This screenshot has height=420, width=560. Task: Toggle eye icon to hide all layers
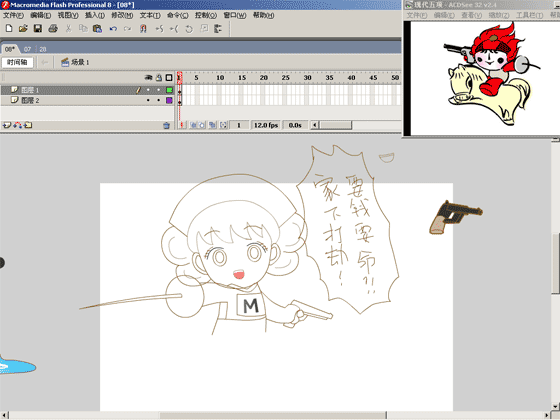(x=148, y=78)
